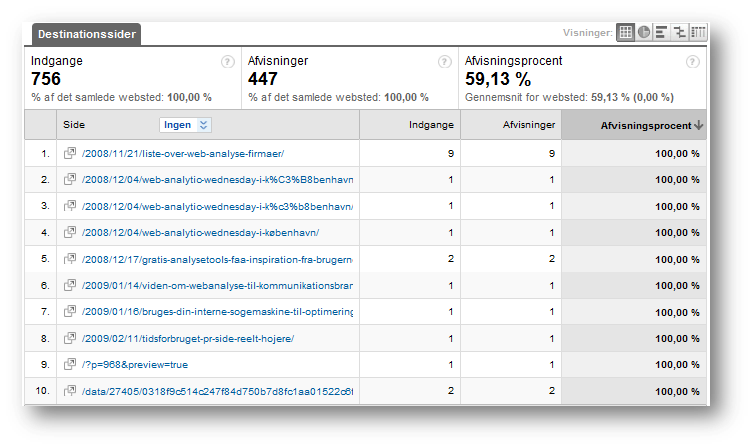The width and height of the screenshot is (752, 448).
Task: Switch to table data view icon
Action: [625, 32]
